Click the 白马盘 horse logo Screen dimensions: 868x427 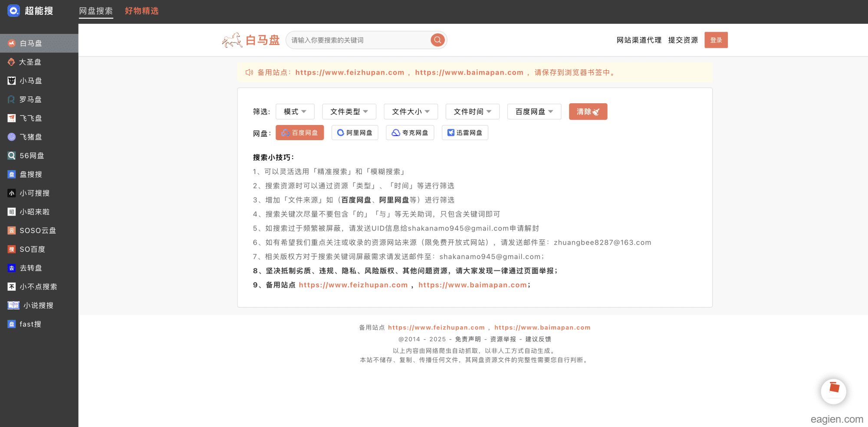tap(232, 40)
